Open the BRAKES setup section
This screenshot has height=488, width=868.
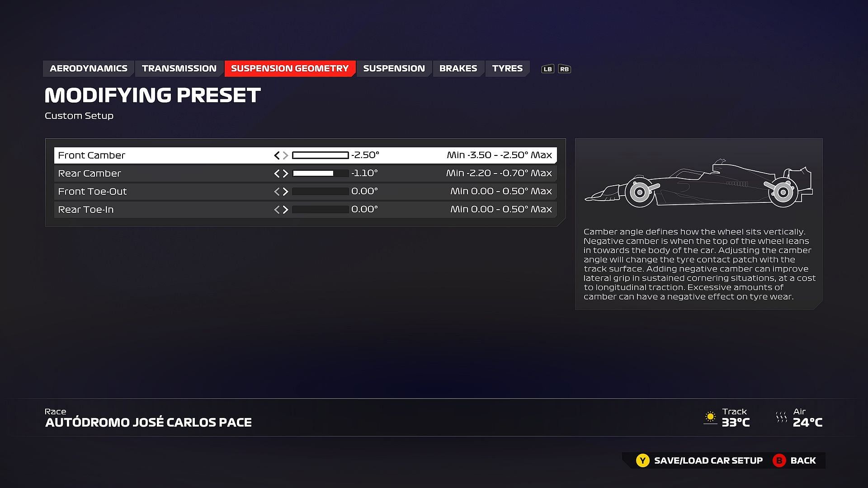click(x=458, y=68)
